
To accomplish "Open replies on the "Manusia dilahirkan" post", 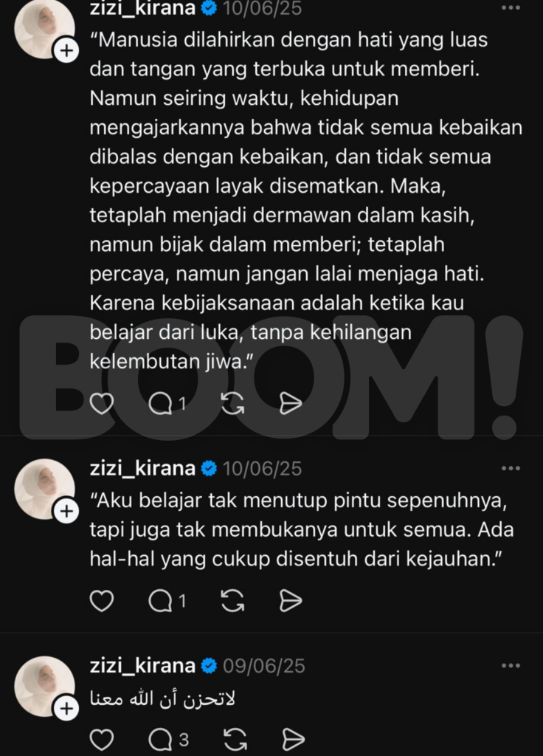I will pyautogui.click(x=167, y=403).
